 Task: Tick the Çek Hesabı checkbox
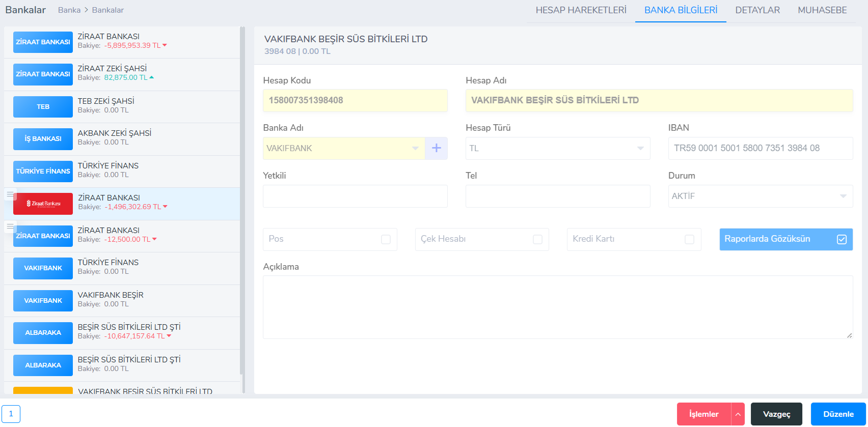click(537, 239)
